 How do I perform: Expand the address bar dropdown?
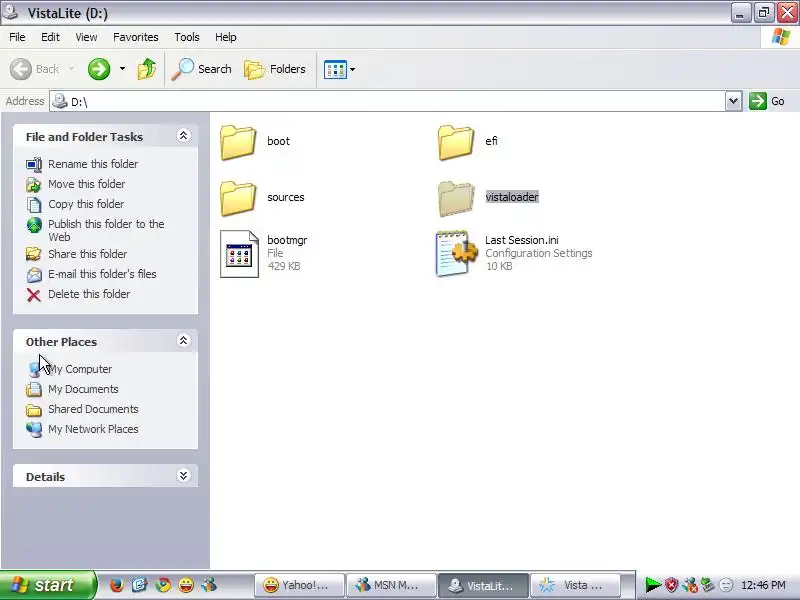click(733, 101)
